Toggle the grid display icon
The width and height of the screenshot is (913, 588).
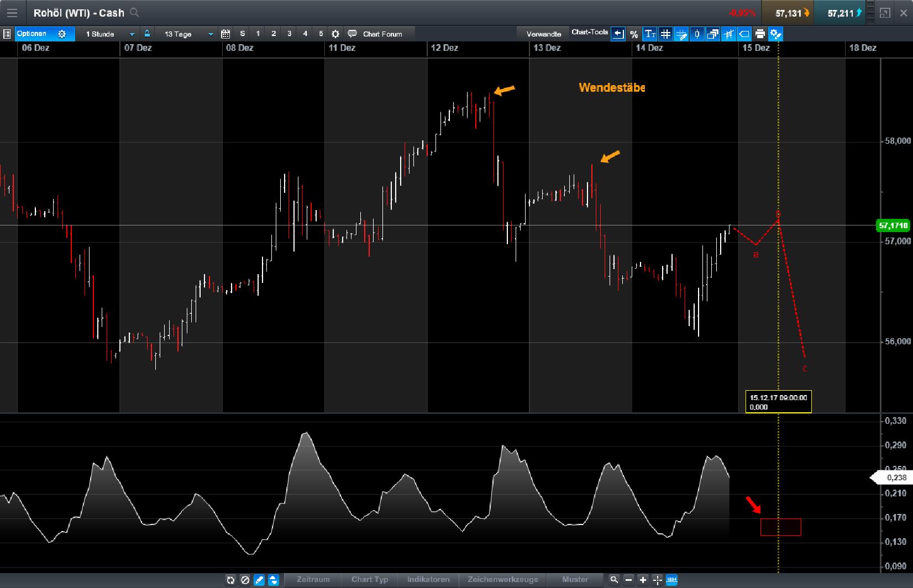[666, 34]
